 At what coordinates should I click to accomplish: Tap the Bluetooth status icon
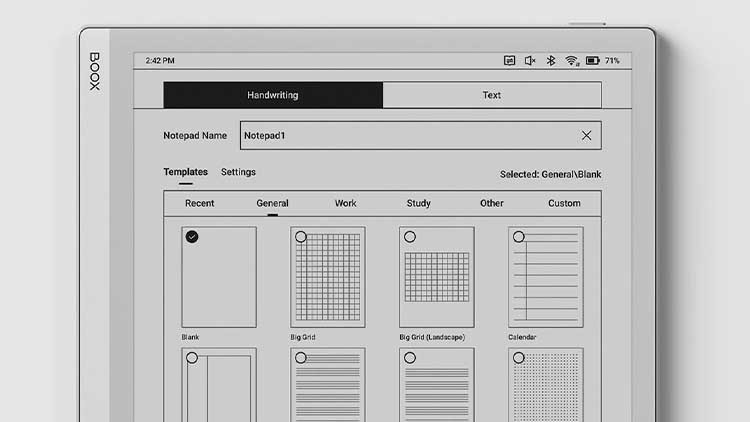(x=550, y=61)
